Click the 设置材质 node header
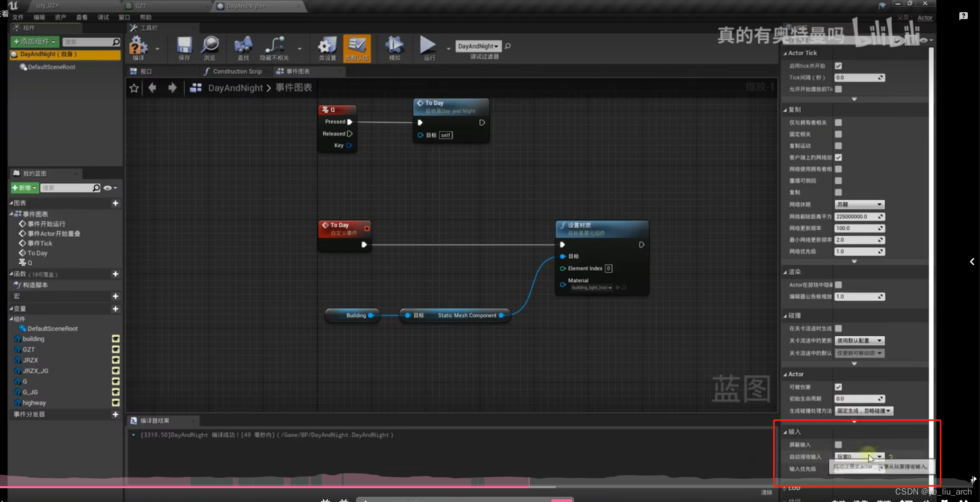This screenshot has height=502, width=980. [602, 229]
